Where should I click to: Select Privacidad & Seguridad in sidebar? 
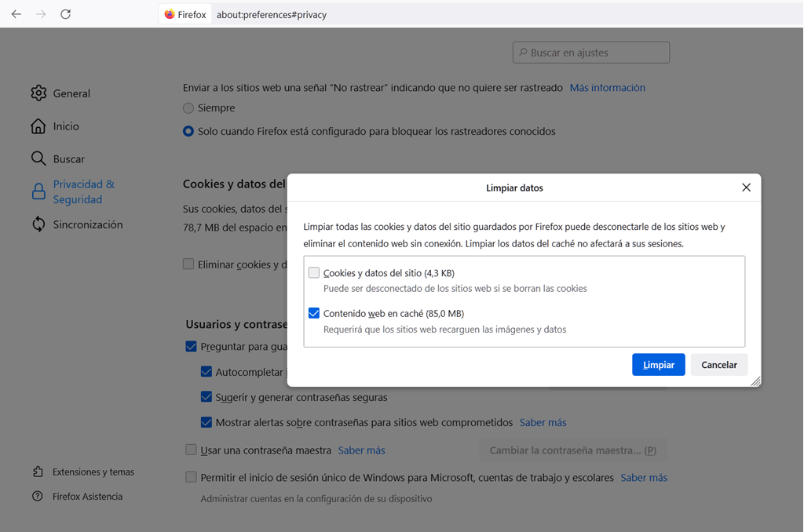coord(84,191)
